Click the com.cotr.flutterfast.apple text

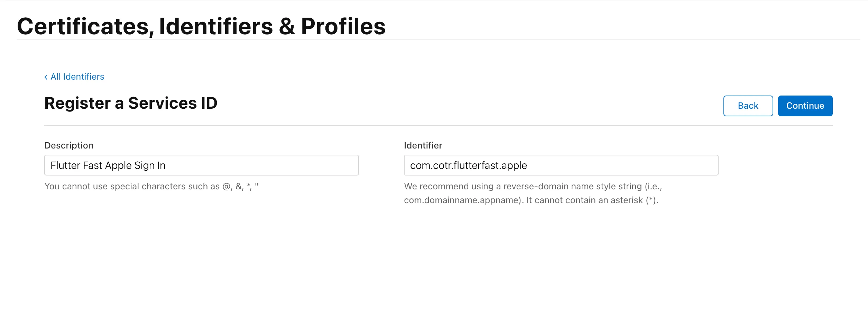click(x=468, y=165)
